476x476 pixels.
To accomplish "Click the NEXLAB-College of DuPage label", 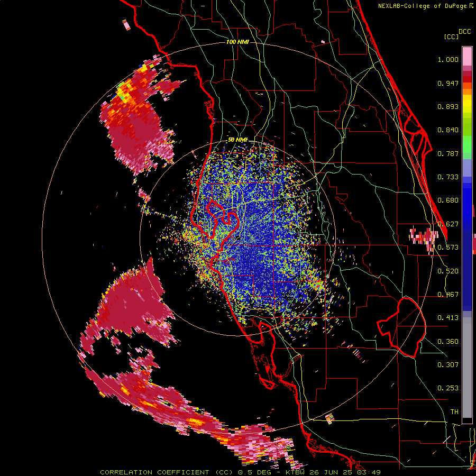I will click(423, 6).
